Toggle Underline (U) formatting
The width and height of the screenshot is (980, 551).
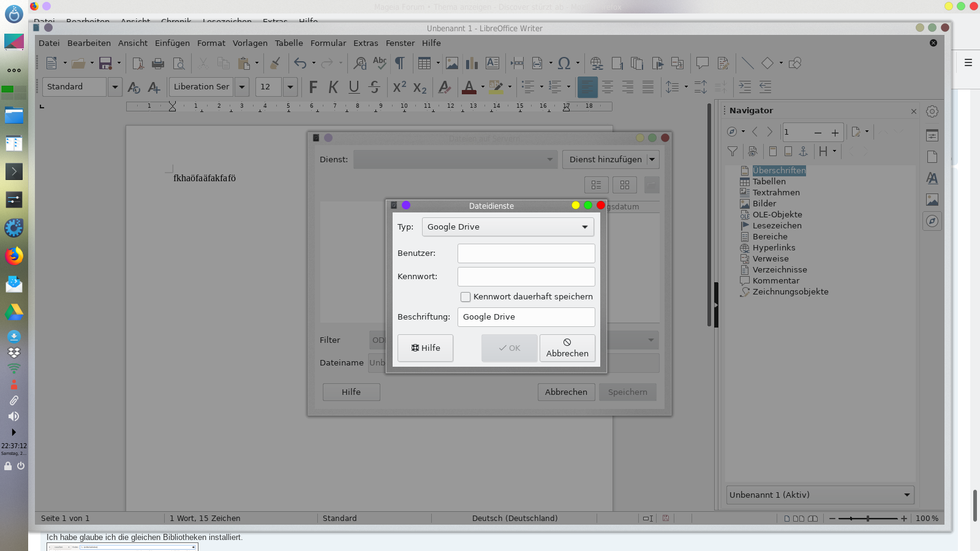(x=353, y=87)
